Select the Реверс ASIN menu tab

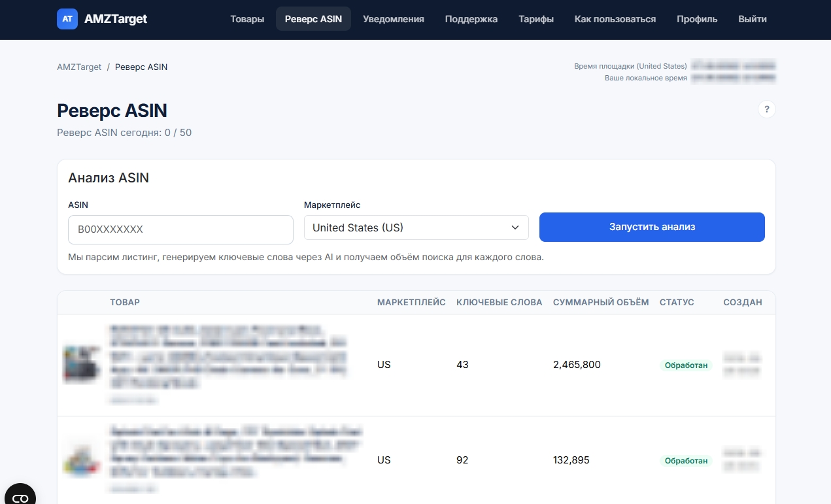pyautogui.click(x=313, y=19)
